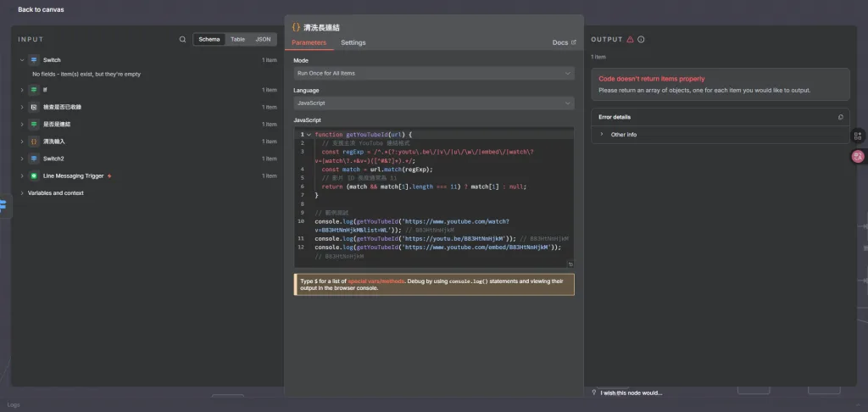This screenshot has width=868, height=412.
Task: Click the Switch node icon
Action: 34,60
